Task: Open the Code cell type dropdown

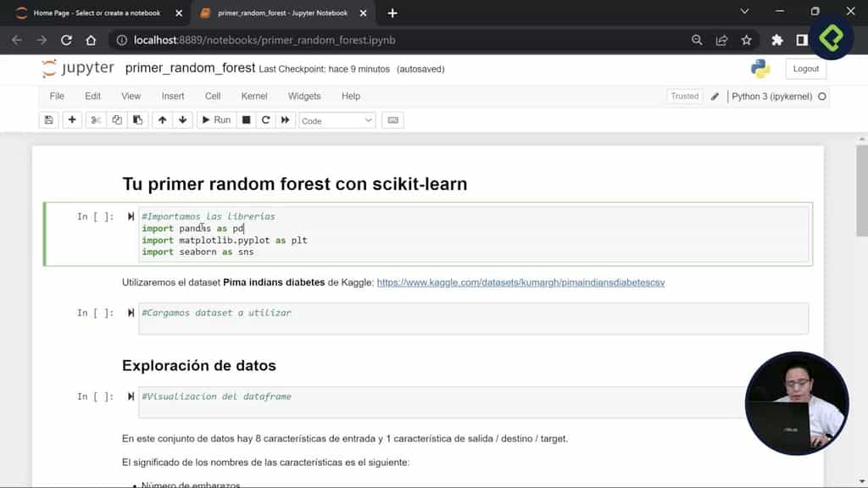Action: [337, 119]
